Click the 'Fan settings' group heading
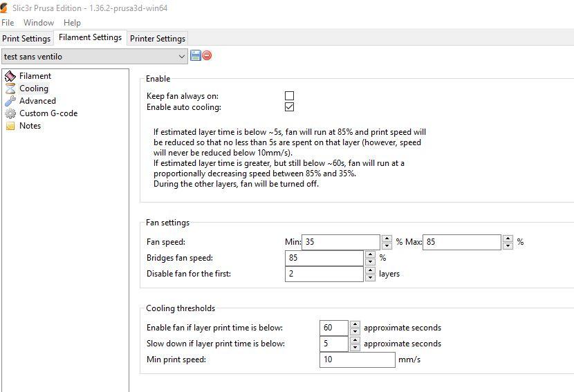 click(x=167, y=223)
